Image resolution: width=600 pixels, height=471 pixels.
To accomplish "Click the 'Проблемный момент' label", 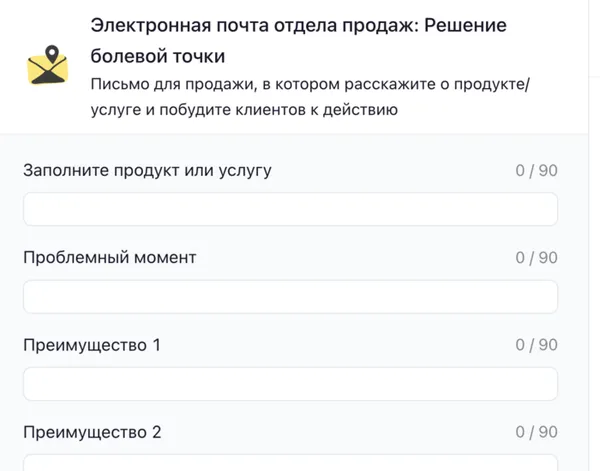I will click(109, 257).
